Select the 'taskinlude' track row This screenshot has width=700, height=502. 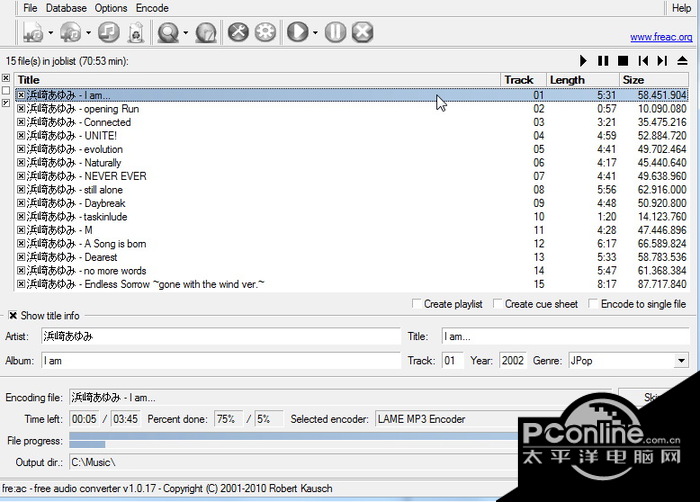point(352,217)
